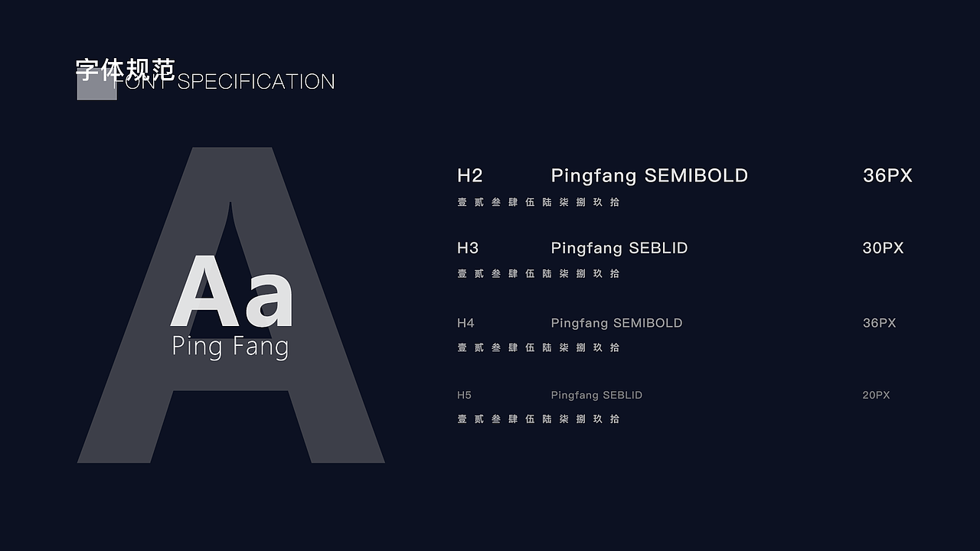Select Pingfang SEBLID in the H3 row
Screen dimensions: 980x551
[x=619, y=248]
